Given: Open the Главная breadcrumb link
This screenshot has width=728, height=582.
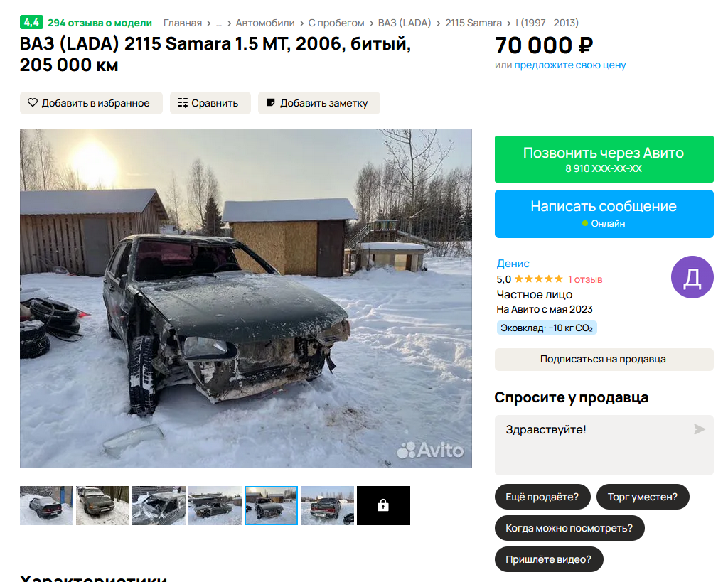Looking at the screenshot, I should point(183,23).
